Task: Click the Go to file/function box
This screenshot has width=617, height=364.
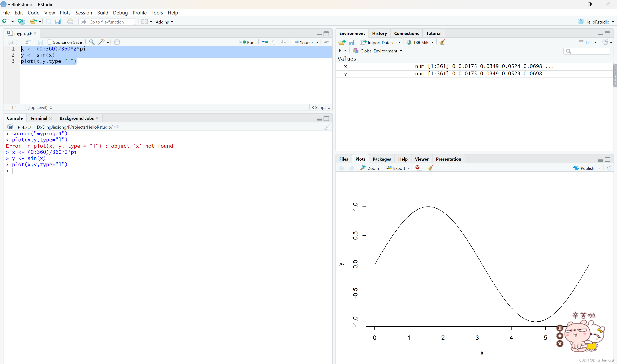Action: pos(107,22)
